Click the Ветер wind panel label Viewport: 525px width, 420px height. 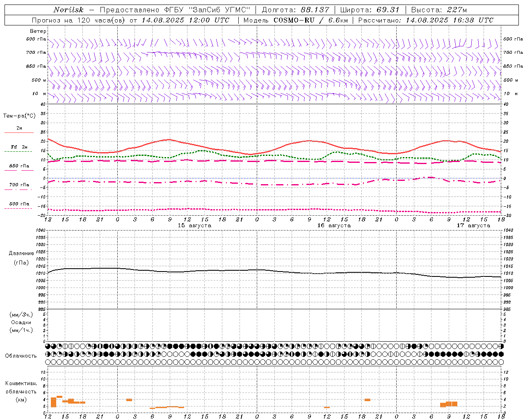pyautogui.click(x=38, y=31)
